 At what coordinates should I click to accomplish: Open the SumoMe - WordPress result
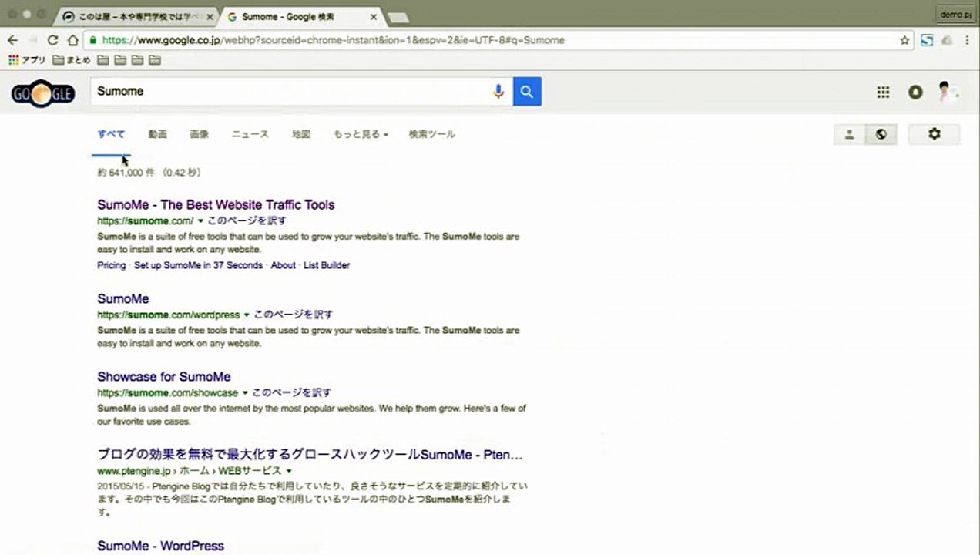point(161,546)
